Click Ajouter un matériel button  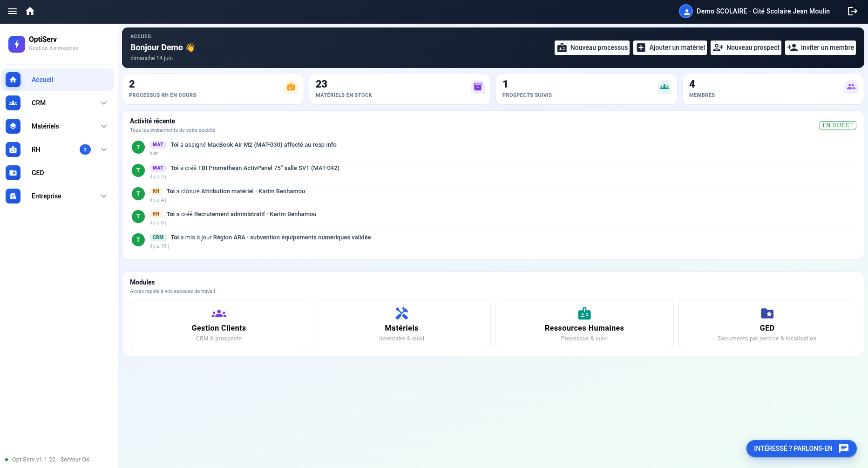670,47
